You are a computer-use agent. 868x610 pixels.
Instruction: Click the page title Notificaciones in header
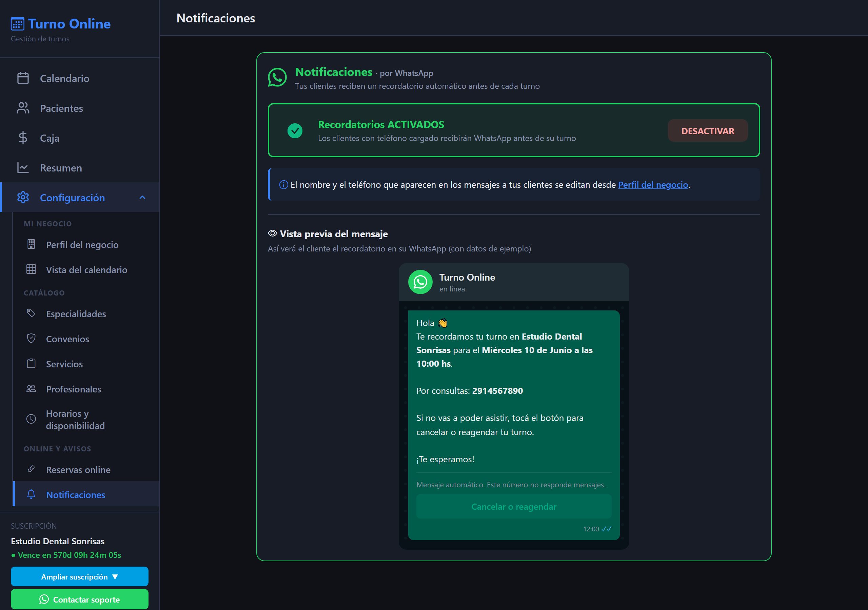pos(216,18)
